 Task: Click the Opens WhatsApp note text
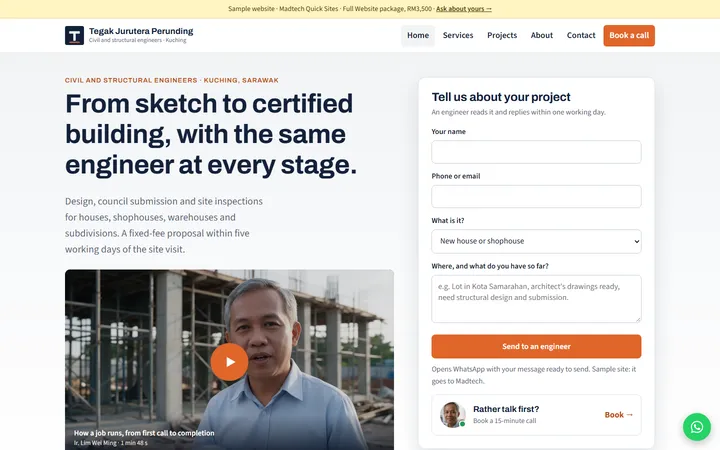click(534, 375)
